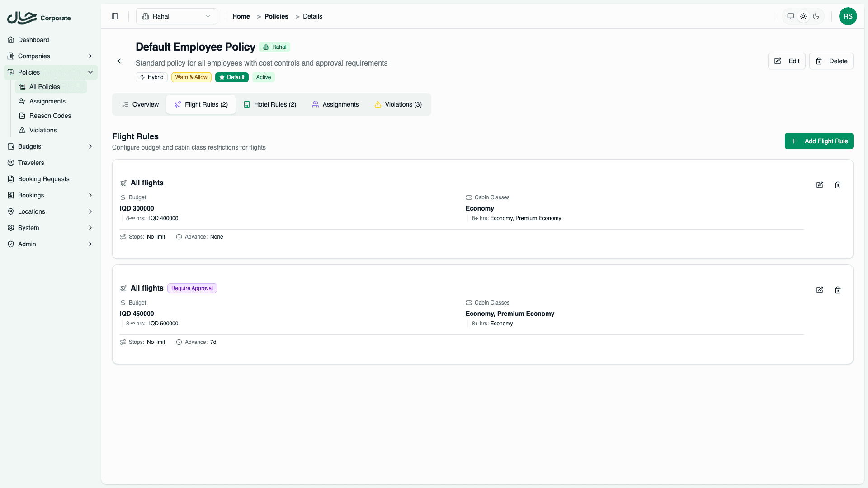
Task: Open Dashboard from the sidebar
Action: [x=33, y=40]
